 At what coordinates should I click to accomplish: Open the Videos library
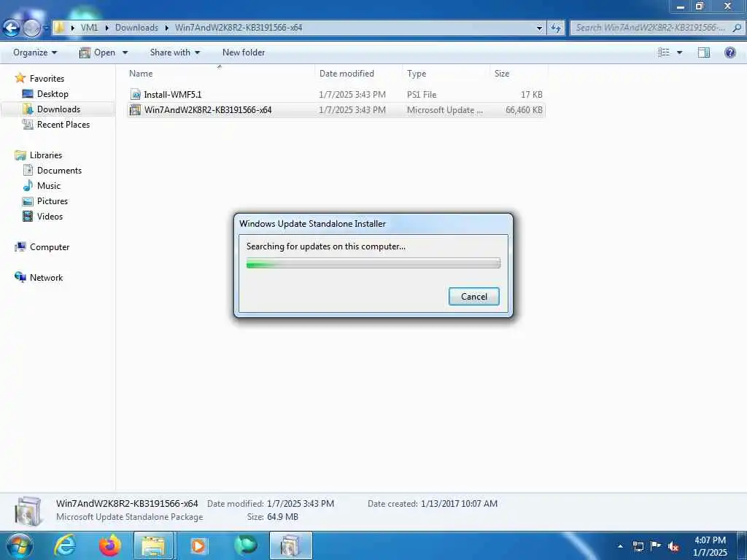click(50, 216)
